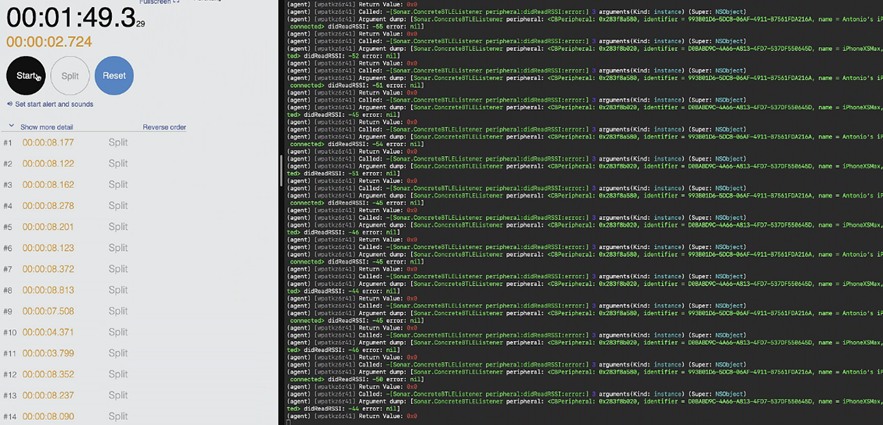Click the #8 row number
Viewport: 883px width, 425px height.
8,290
